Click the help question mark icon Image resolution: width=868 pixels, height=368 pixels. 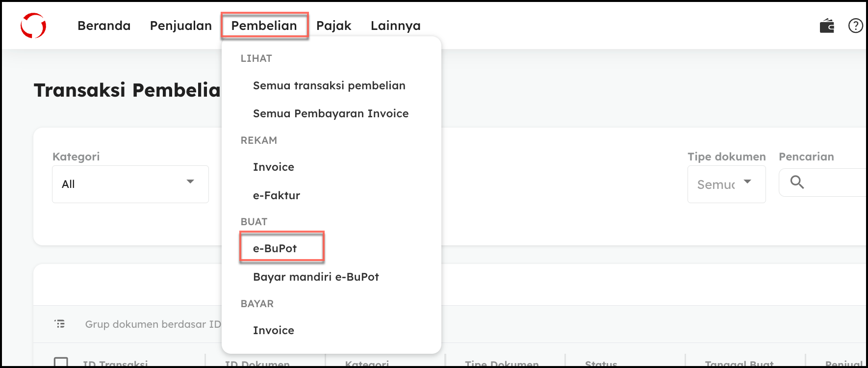click(x=855, y=26)
